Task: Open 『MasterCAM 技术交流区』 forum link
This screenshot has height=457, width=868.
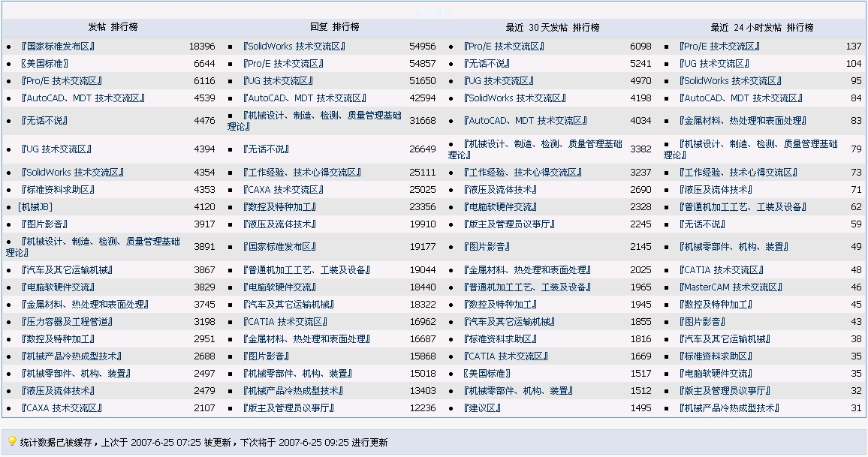Action: coord(731,287)
